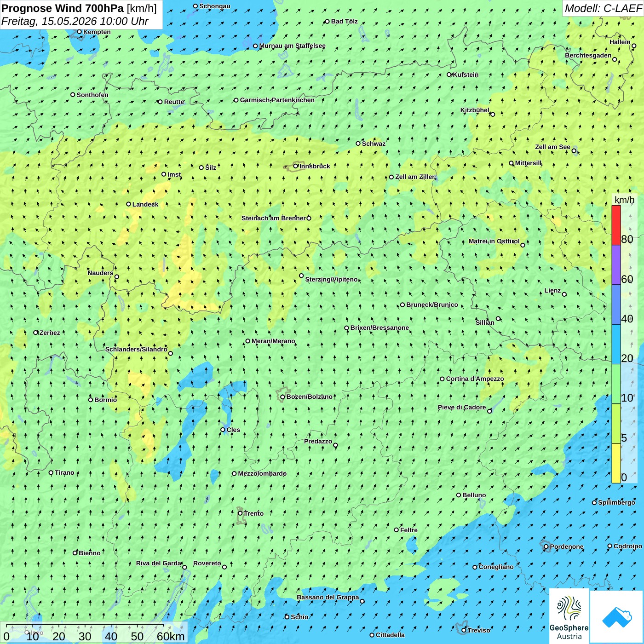Select the Trento city marker
Screen dimensions: 644x644
point(240,513)
